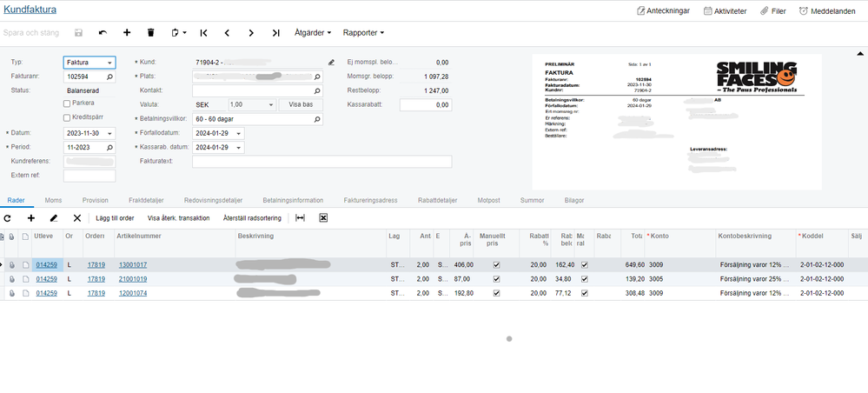
Task: Go to the first record
Action: [203, 33]
